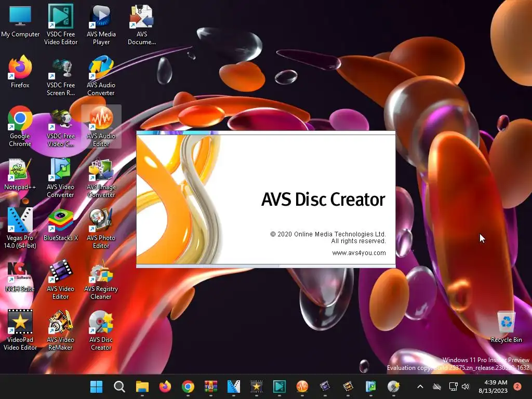Open the notification badge showing 2

[517, 387]
